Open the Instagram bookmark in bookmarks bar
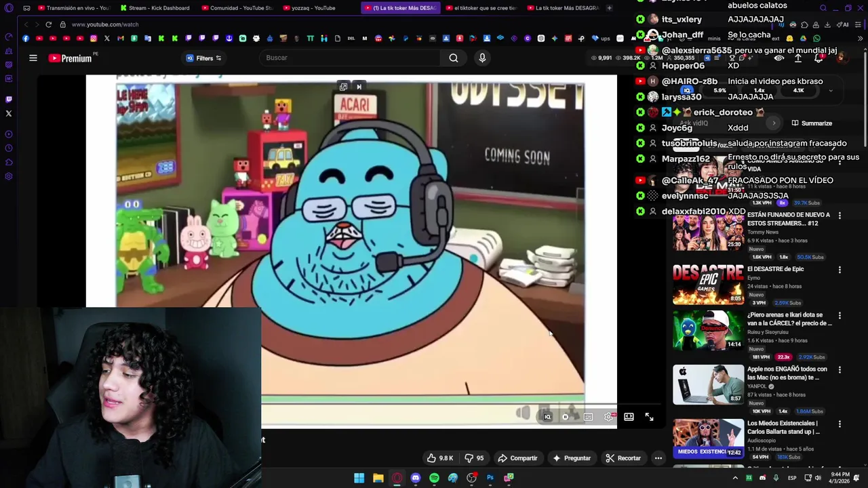This screenshot has width=868, height=488. [x=93, y=39]
